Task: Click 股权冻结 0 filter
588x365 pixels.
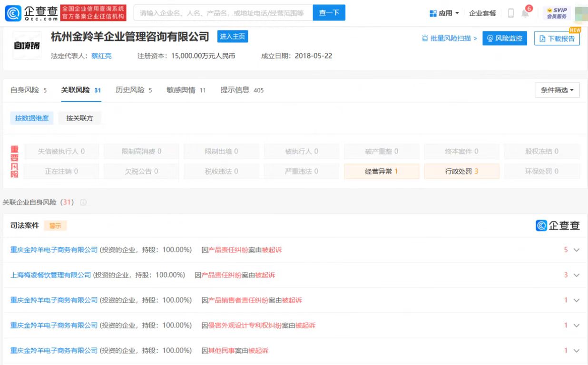Action: (x=542, y=151)
